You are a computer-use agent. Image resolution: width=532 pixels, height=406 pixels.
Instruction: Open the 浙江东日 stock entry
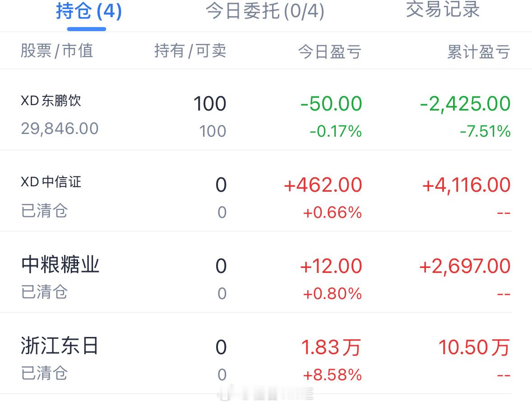[x=60, y=346]
